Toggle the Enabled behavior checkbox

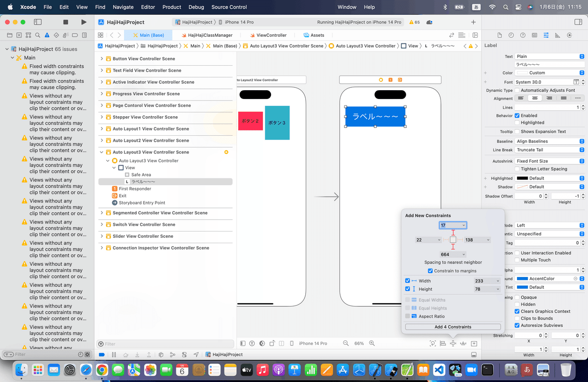(517, 116)
